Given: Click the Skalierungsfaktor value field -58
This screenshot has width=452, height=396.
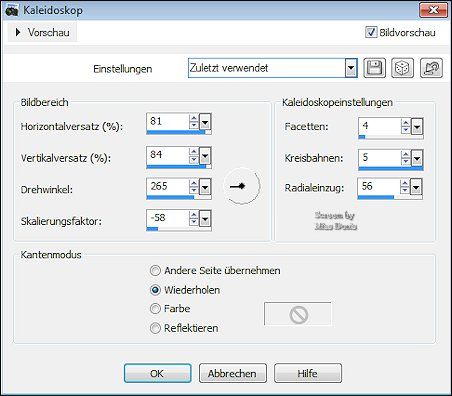Looking at the screenshot, I should pyautogui.click(x=167, y=219).
